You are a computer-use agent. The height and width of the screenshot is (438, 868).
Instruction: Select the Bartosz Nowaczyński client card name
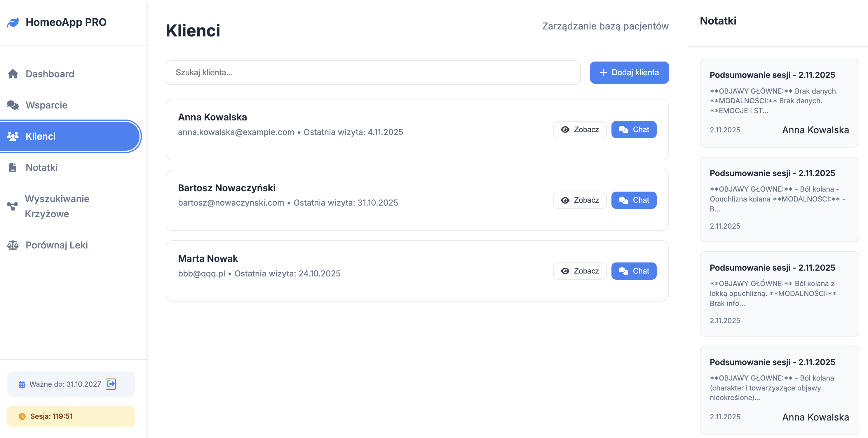[226, 188]
